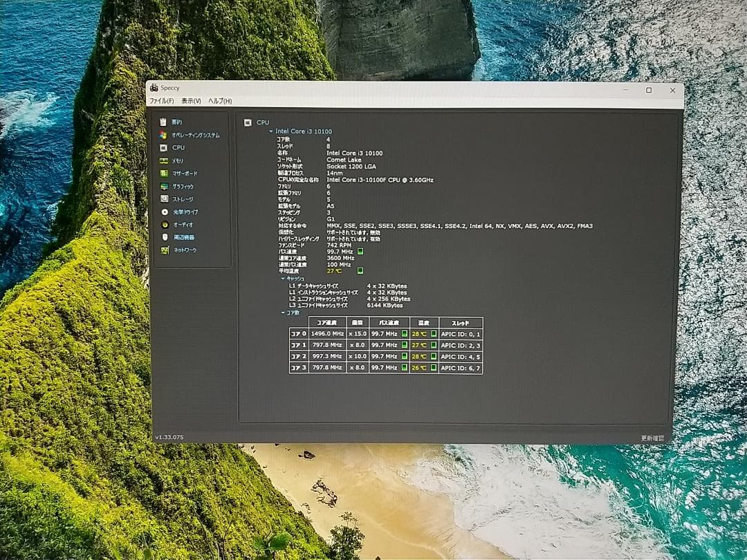Click the スレッド column header in core table
This screenshot has width=747, height=560.
coord(461,323)
